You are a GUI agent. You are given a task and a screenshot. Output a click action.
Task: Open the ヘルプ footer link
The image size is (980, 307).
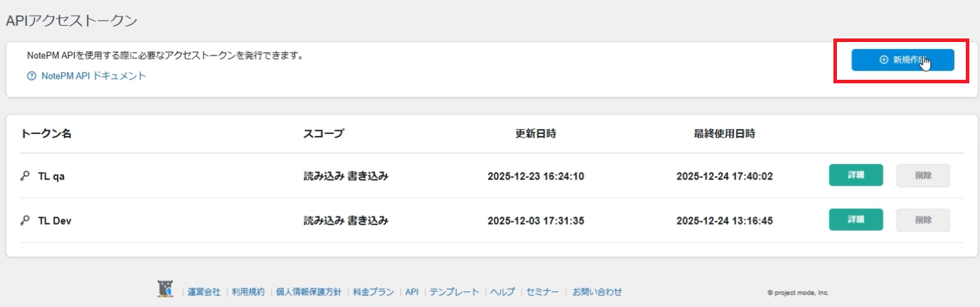coord(502,292)
